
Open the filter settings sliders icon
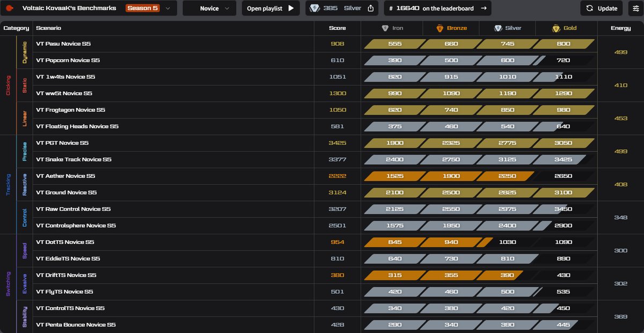coord(636,8)
